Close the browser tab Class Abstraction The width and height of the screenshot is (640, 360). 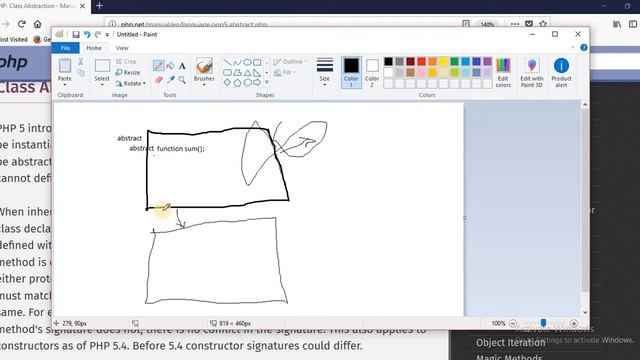pyautogui.click(x=82, y=6)
